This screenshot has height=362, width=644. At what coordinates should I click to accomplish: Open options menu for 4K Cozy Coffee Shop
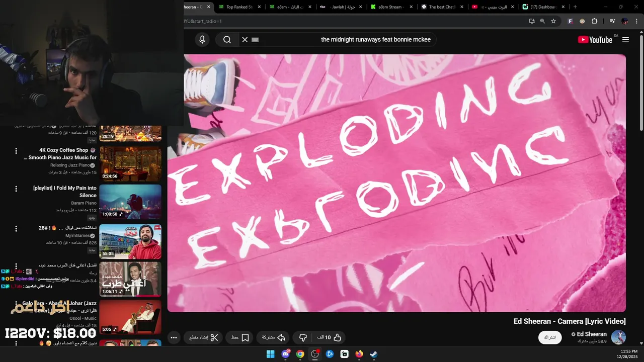(x=16, y=151)
